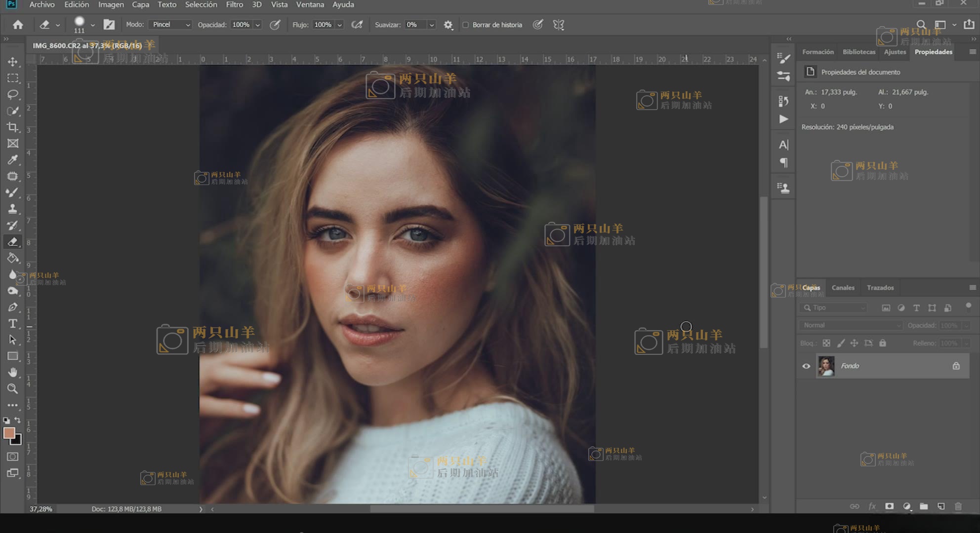Hide the Fondo layer visibility eye
980x533 pixels.
pos(806,366)
